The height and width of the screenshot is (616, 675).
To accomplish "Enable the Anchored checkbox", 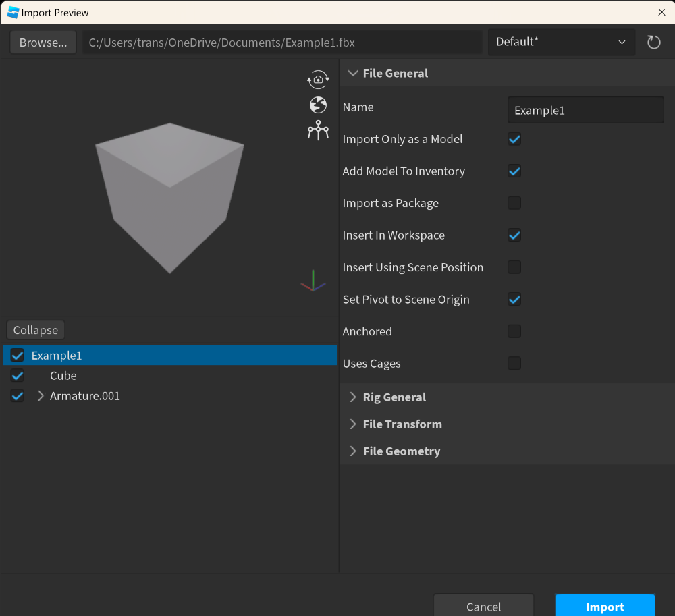I will pos(514,331).
